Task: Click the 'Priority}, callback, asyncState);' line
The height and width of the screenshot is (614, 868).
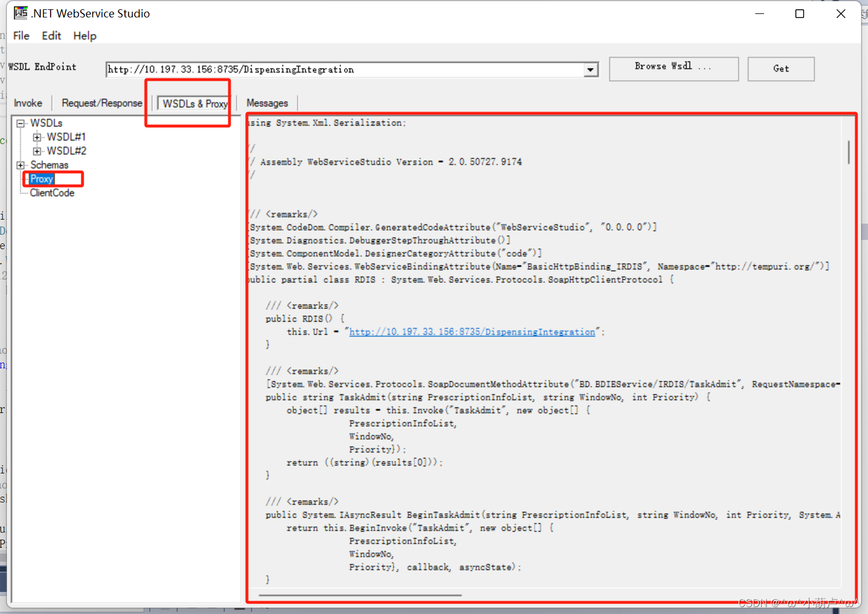Action: pyautogui.click(x=435, y=567)
